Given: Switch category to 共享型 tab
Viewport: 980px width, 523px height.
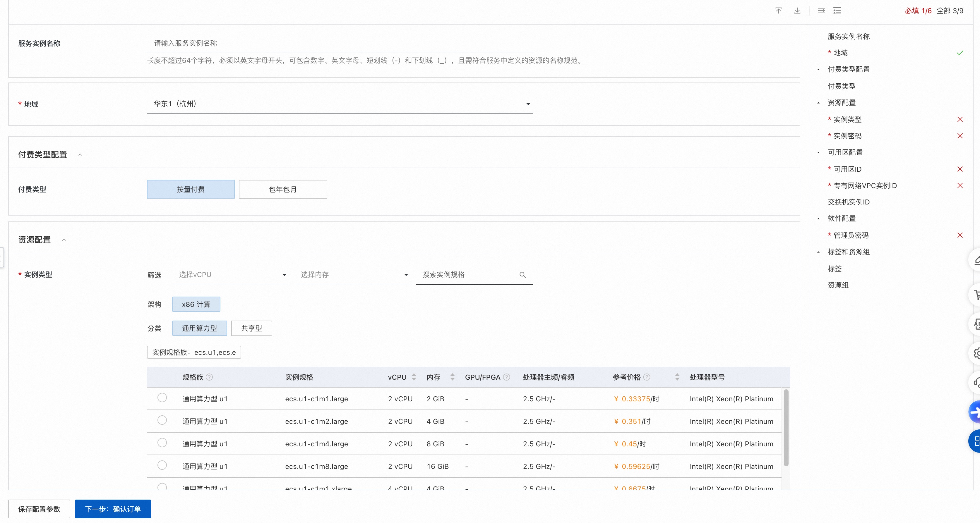Looking at the screenshot, I should (x=251, y=328).
